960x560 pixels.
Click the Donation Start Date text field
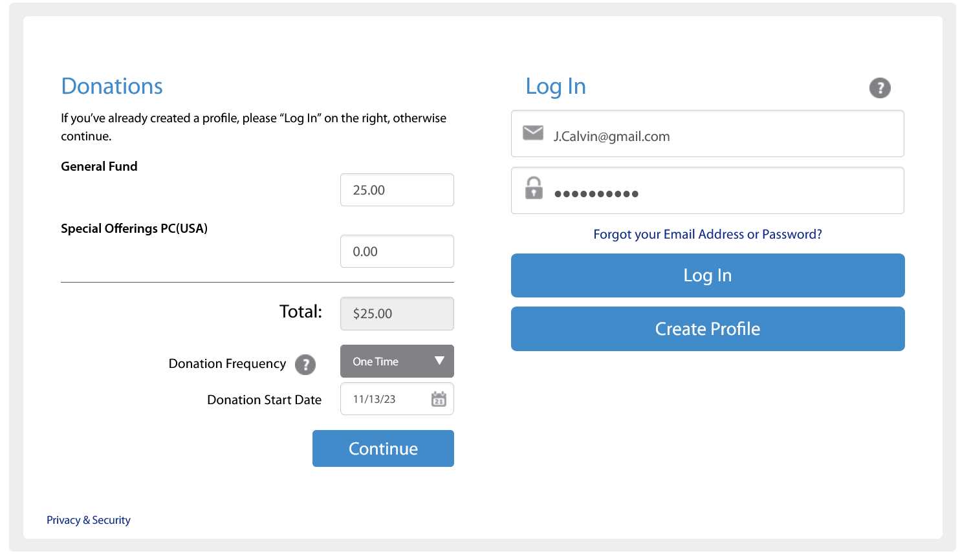[384, 399]
